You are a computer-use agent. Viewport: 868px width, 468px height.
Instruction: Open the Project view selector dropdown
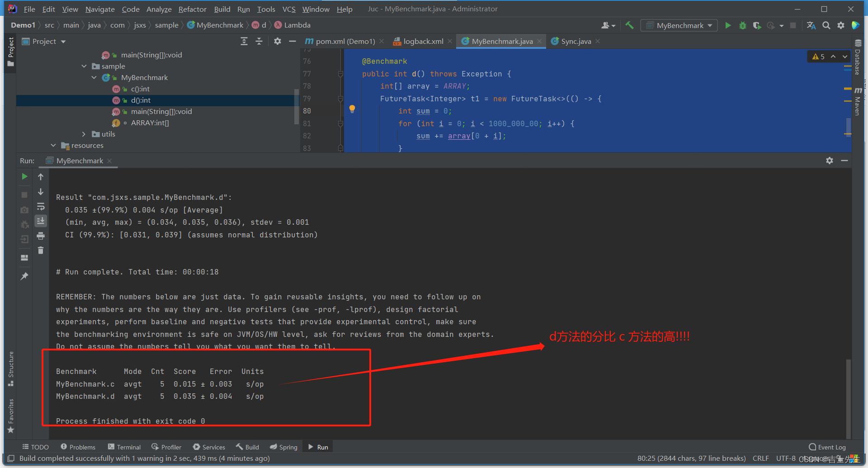coord(44,41)
